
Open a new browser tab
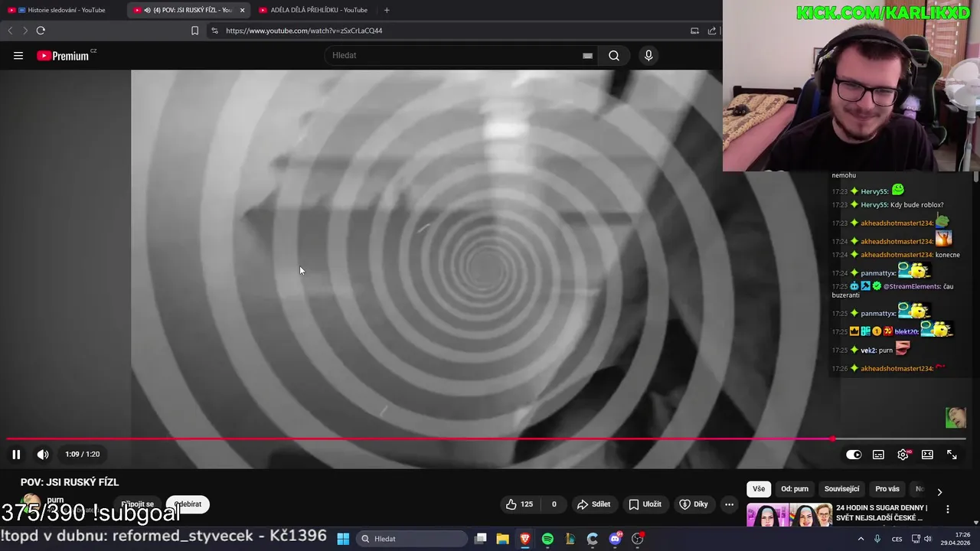coord(387,10)
